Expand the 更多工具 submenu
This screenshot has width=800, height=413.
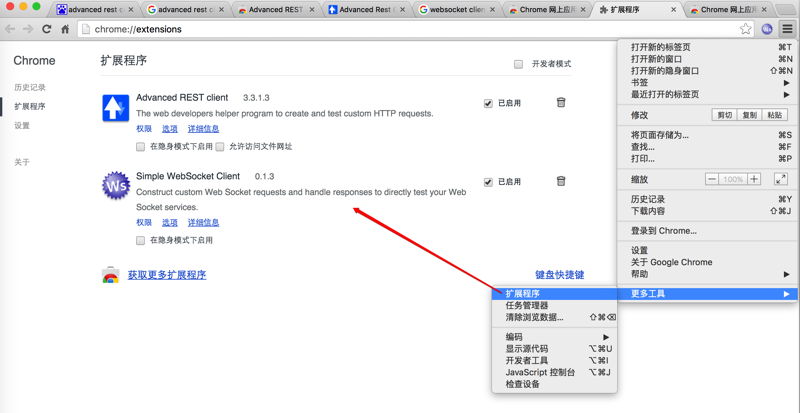point(707,294)
